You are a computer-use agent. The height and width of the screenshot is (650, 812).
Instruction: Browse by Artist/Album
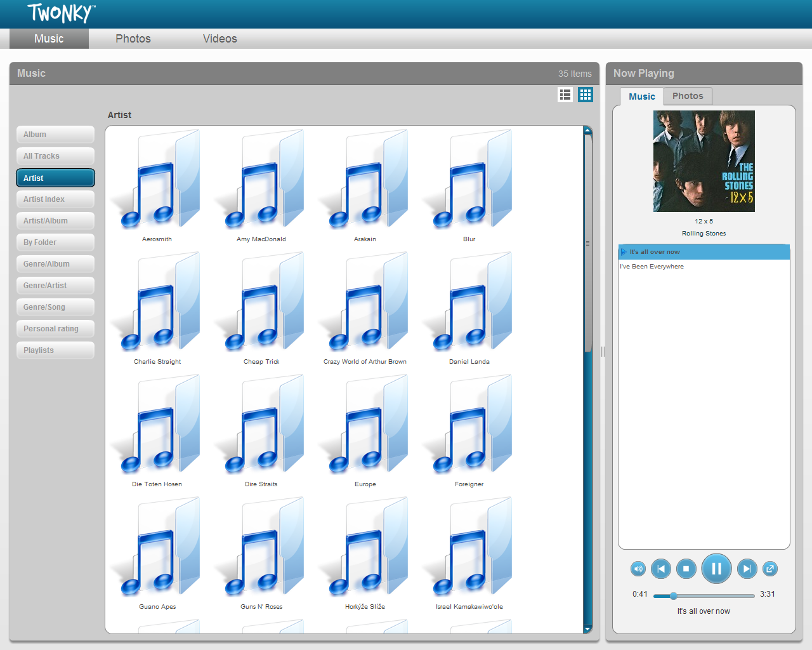[x=55, y=221]
